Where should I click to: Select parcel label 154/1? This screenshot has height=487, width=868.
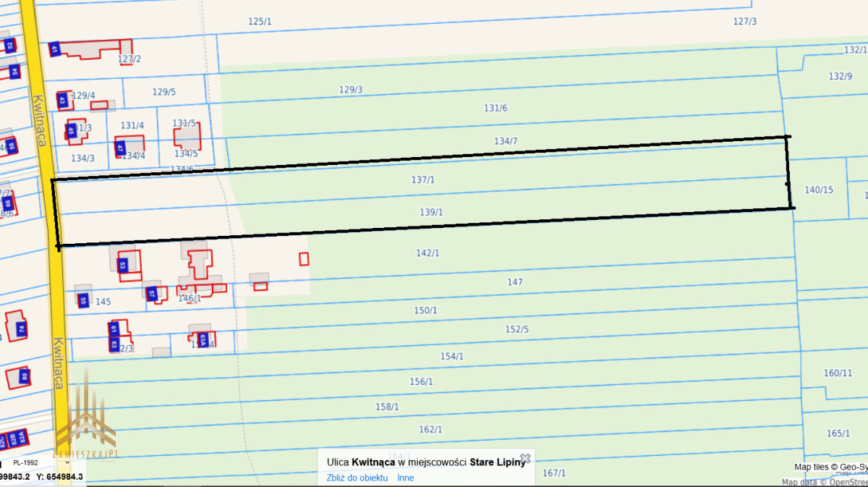coord(452,356)
